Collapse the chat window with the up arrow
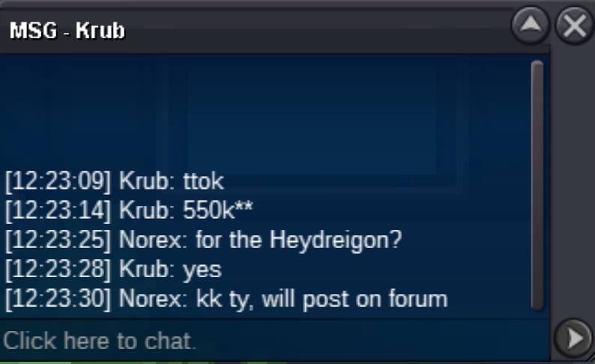Image resolution: width=595 pixels, height=364 pixels. (531, 25)
